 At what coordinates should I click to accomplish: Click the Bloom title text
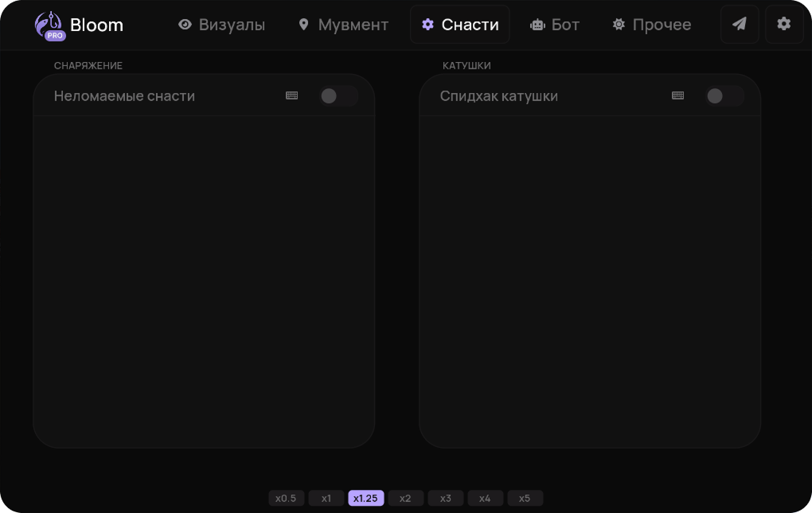coord(96,25)
